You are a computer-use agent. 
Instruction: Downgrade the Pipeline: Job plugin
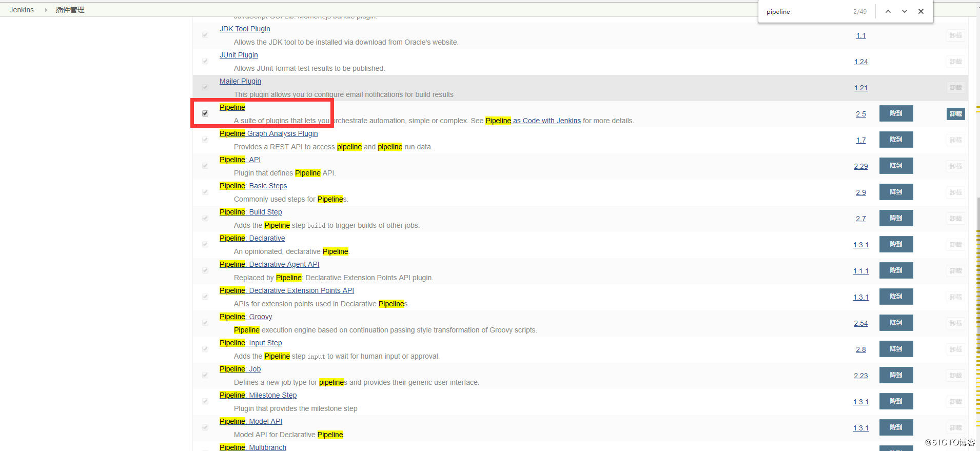point(896,375)
